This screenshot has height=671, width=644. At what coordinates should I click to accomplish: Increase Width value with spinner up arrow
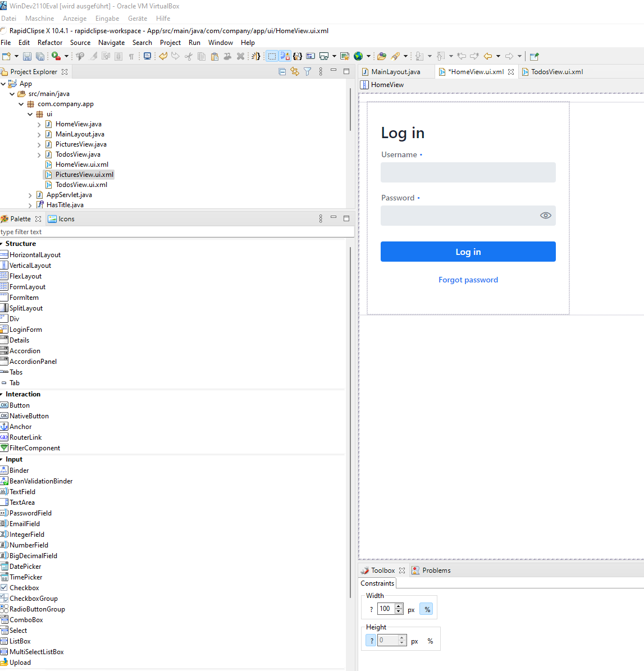click(399, 606)
